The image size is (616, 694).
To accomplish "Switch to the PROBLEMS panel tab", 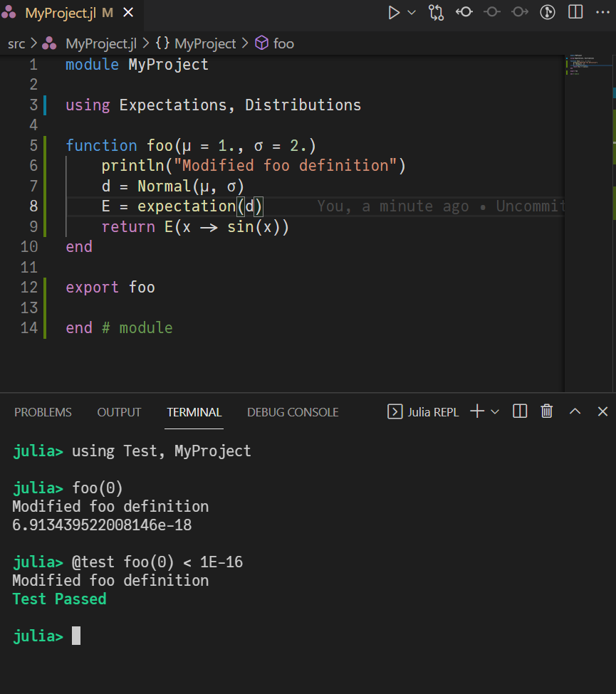I will (43, 412).
